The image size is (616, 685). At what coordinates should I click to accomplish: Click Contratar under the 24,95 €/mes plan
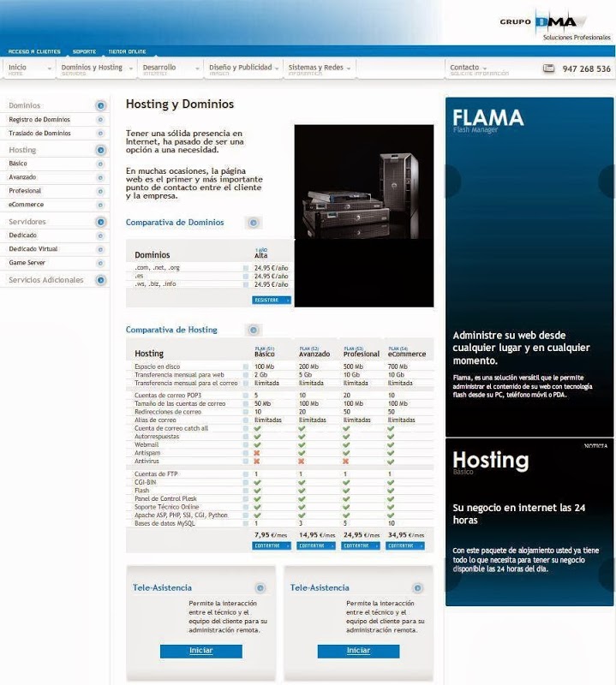pos(361,545)
